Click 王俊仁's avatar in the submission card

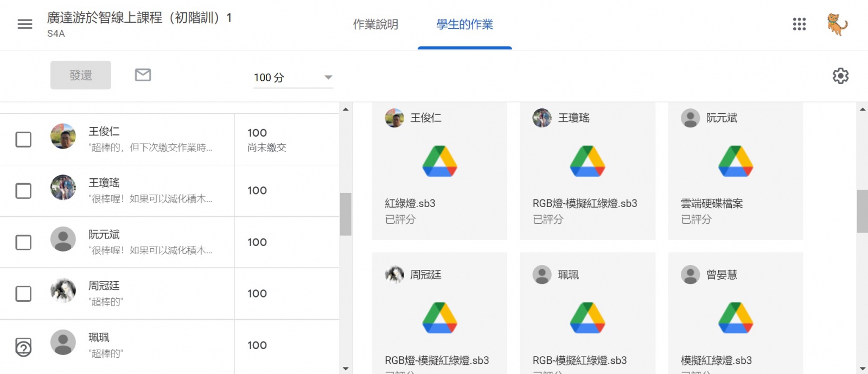[x=394, y=118]
